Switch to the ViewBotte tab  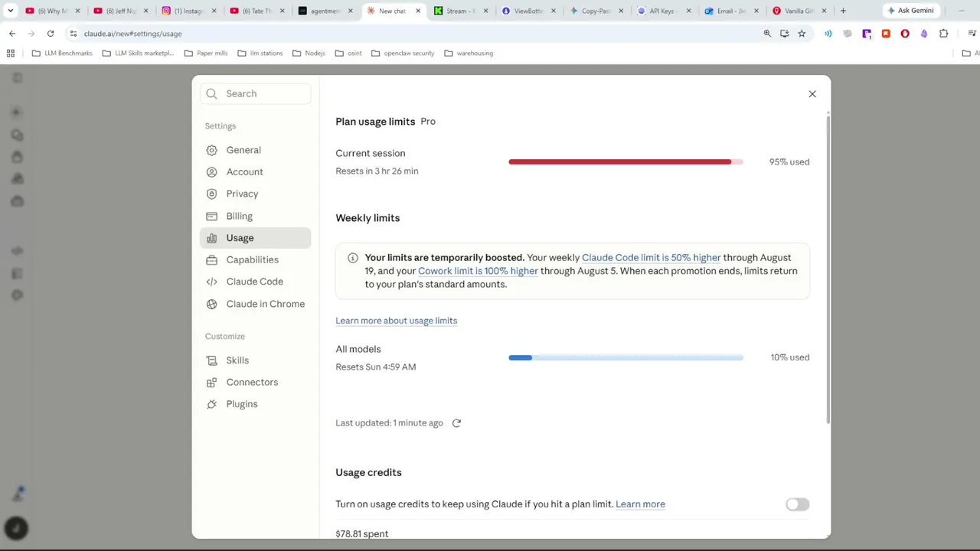click(x=528, y=11)
